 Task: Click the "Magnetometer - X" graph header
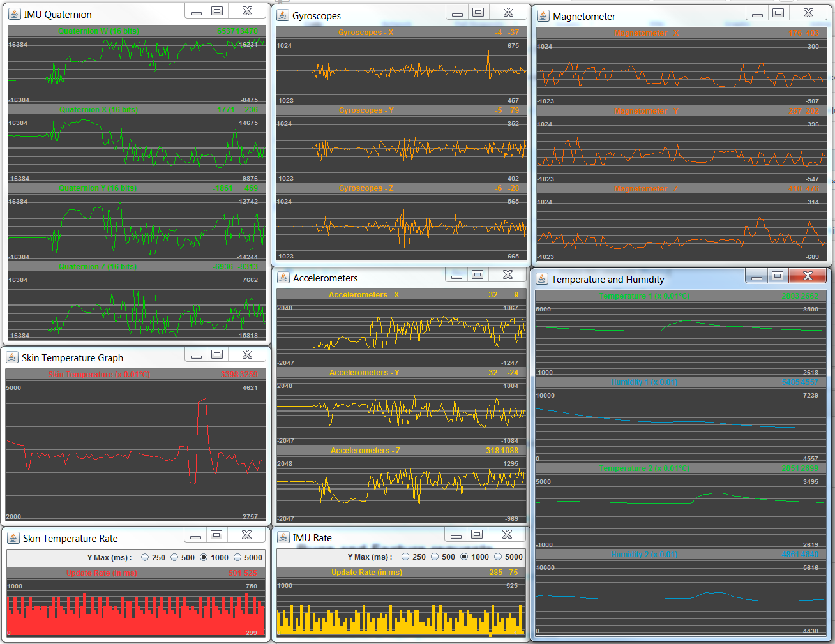click(681, 33)
